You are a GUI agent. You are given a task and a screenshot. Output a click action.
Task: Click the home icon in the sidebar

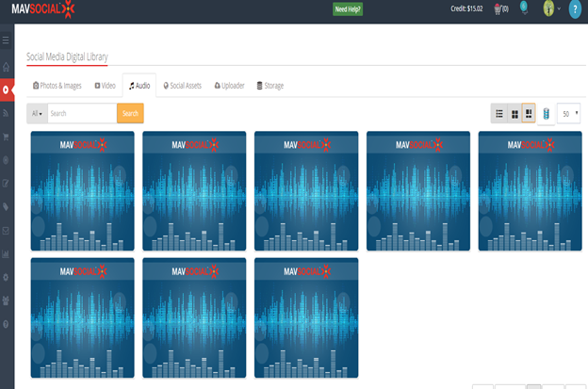pos(6,67)
